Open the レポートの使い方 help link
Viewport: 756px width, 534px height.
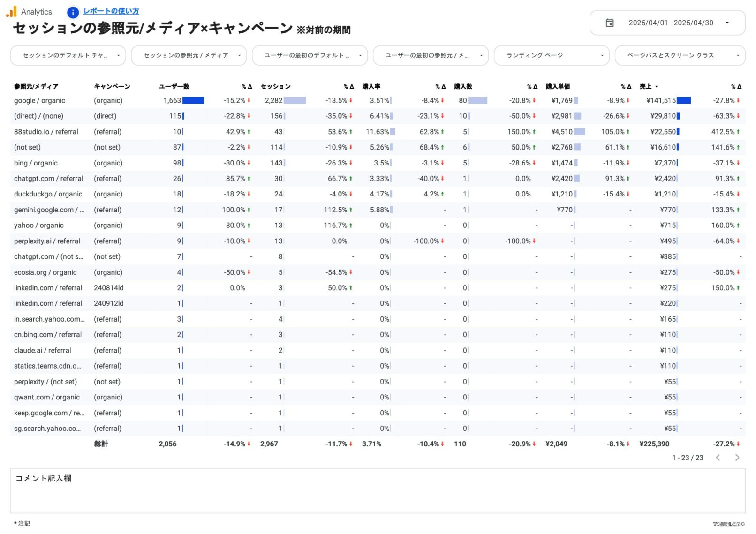tap(111, 10)
